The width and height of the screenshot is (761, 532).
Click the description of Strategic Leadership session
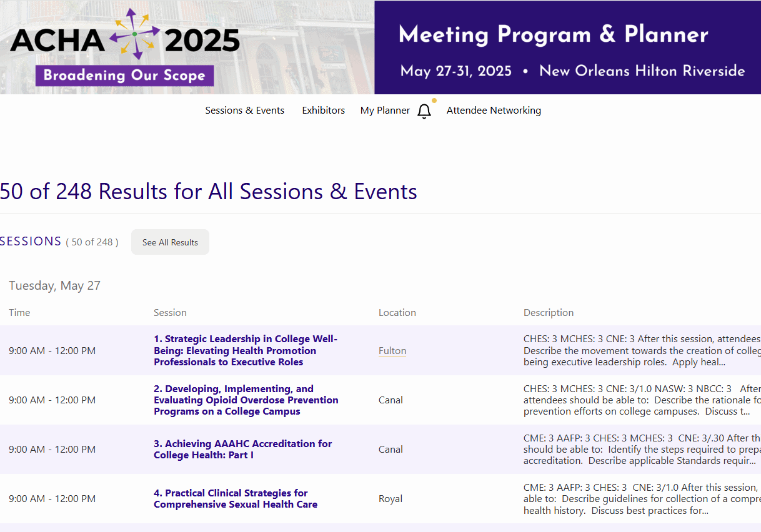pos(642,350)
